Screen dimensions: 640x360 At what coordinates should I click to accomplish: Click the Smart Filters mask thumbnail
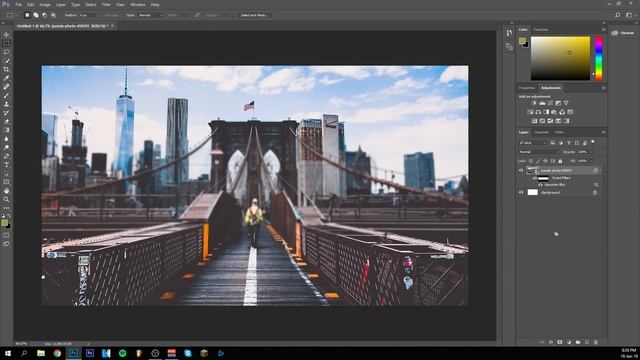click(543, 178)
